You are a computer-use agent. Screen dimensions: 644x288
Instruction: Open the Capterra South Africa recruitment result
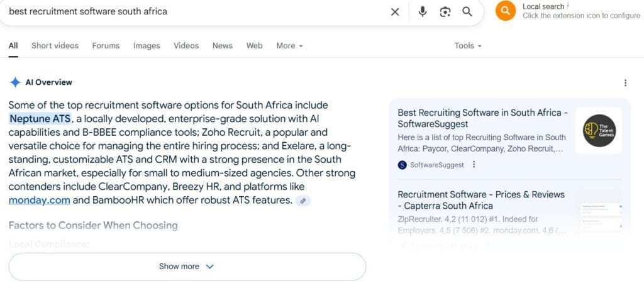pyautogui.click(x=481, y=200)
